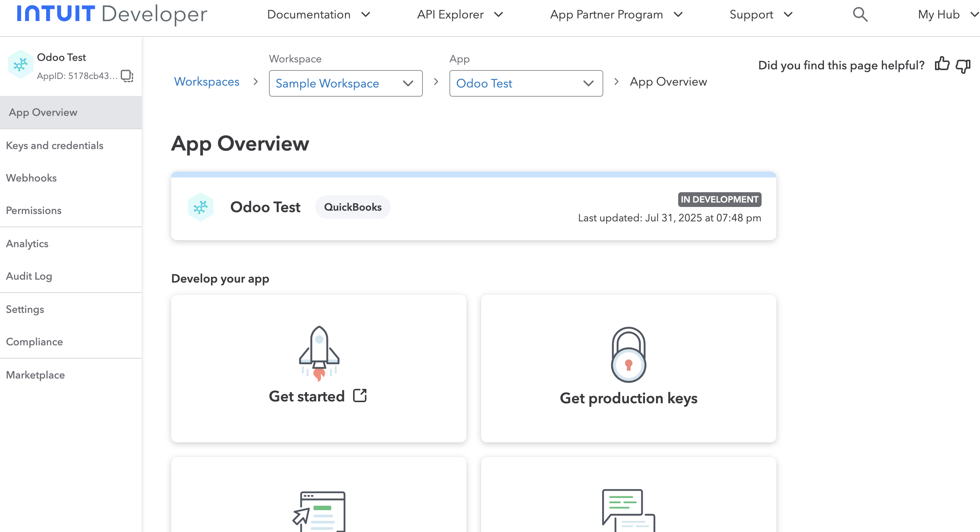
Task: Click the thumbs down icon
Action: (963, 66)
